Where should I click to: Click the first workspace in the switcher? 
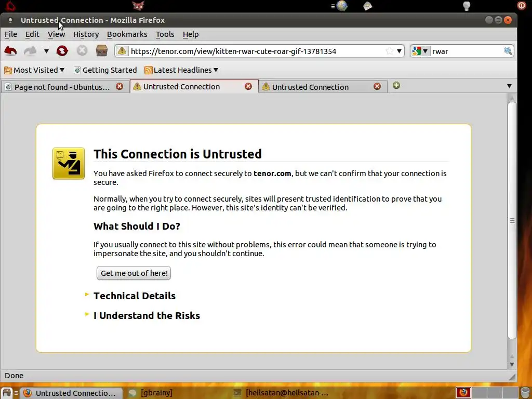(463, 393)
